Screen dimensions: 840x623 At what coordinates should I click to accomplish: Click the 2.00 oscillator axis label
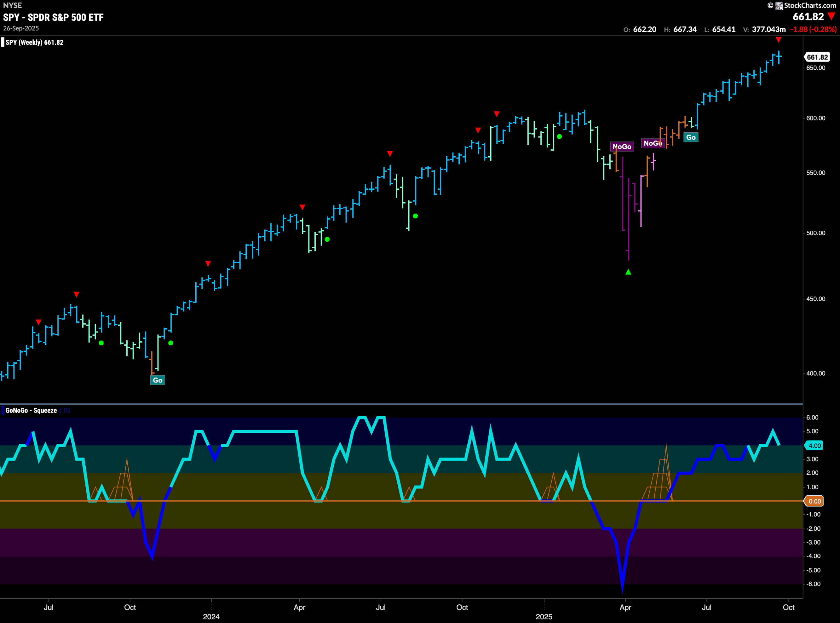(x=812, y=473)
